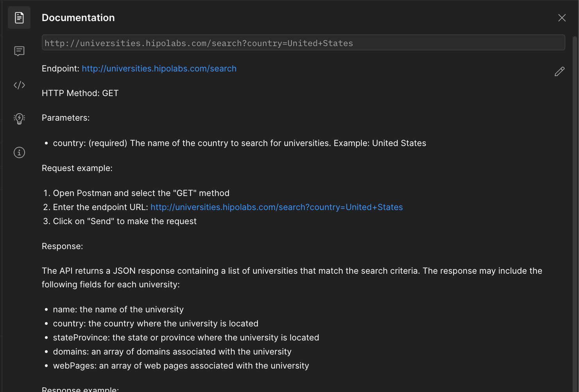Click the pencil icon to edit documentation

point(559,71)
